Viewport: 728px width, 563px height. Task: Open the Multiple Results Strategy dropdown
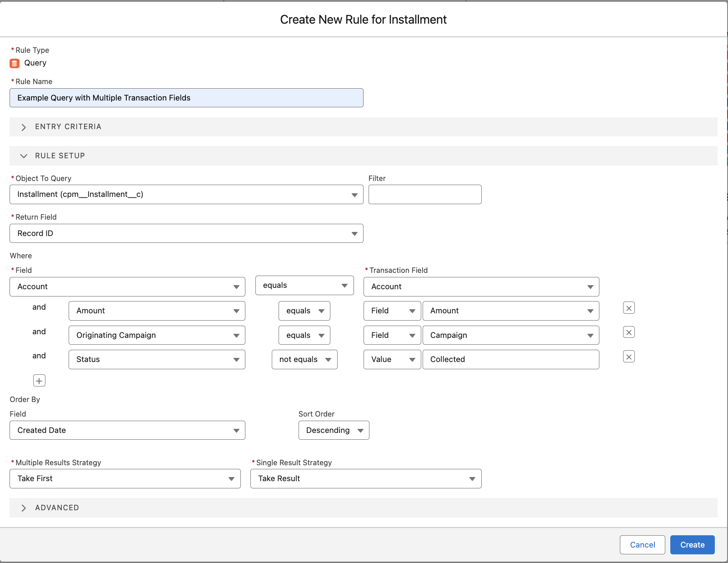[x=231, y=478]
